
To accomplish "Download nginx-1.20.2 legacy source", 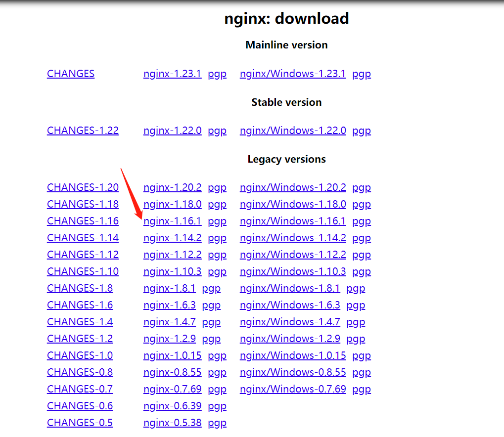I will pos(172,187).
